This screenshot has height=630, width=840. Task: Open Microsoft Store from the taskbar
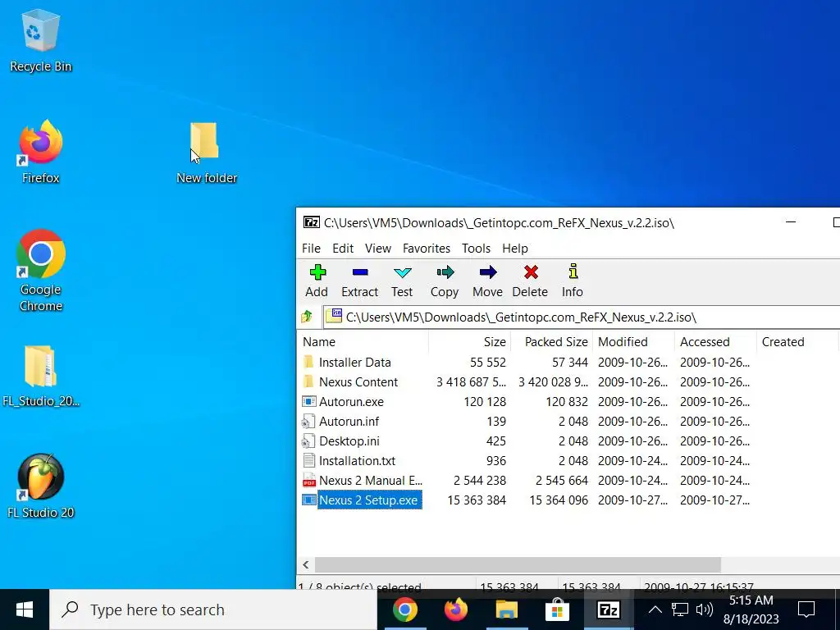point(557,609)
